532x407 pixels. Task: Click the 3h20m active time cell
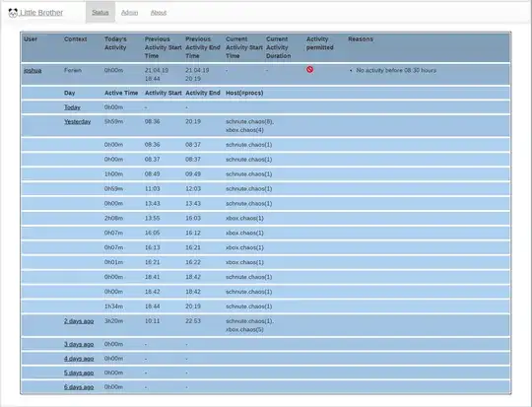click(113, 321)
